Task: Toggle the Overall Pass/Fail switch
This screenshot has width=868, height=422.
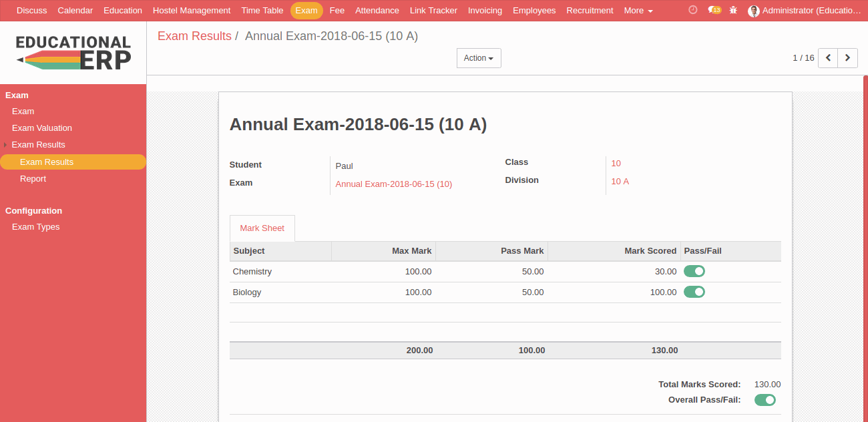Action: [x=765, y=400]
